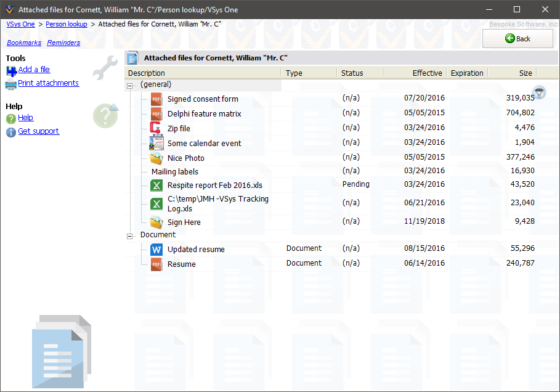
Task: Click the Zip file archive icon
Action: [156, 128]
